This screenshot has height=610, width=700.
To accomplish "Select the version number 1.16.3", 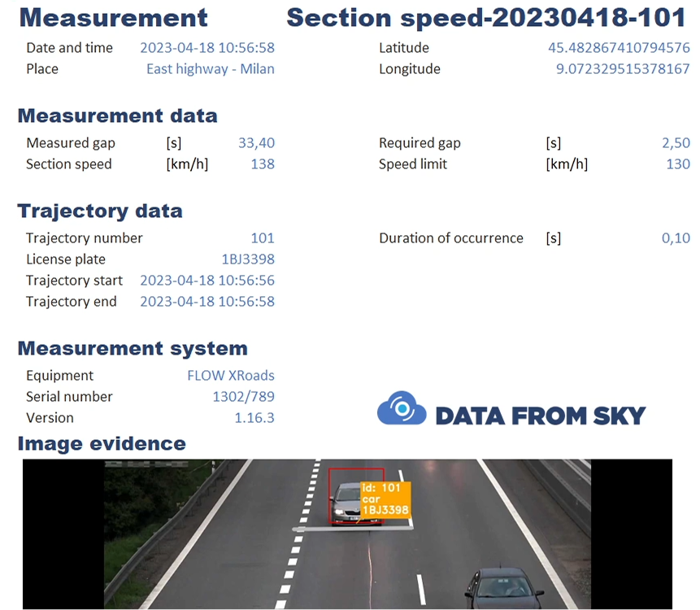I will click(x=254, y=418).
